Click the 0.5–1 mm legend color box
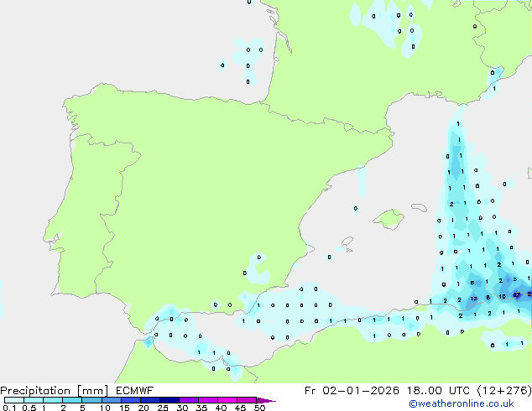This screenshot has width=532, height=411. pos(34,400)
